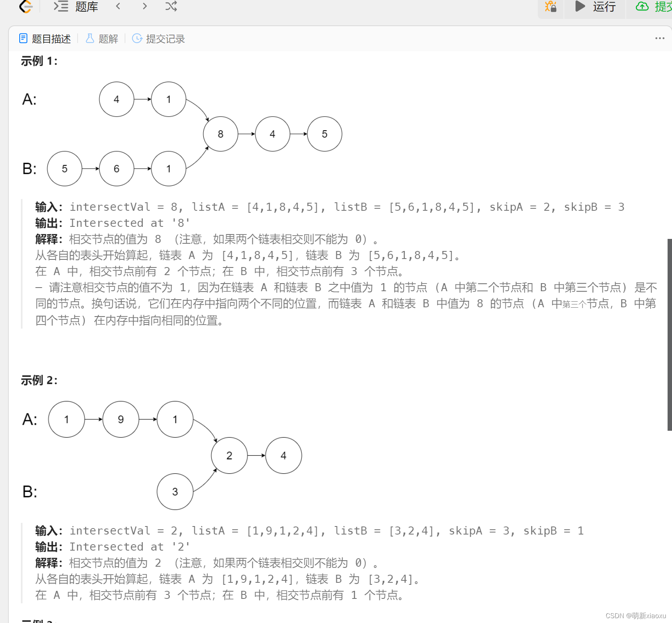Switch to 题目描述 tab
672x623 pixels.
pyautogui.click(x=45, y=39)
